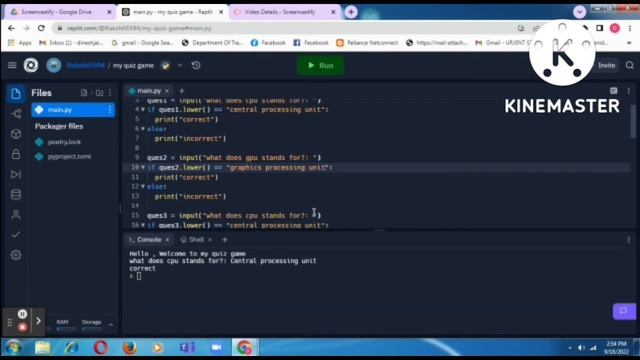
Task: Collapse the if block at line 16
Action: 143,225
